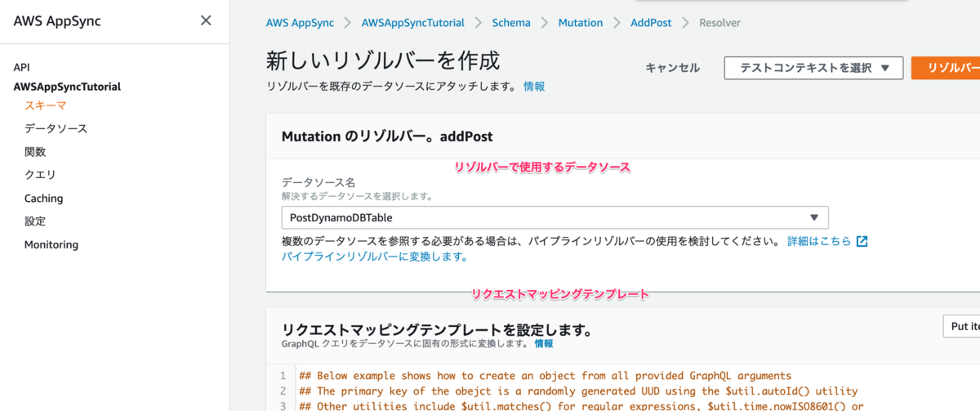Open the PostDynamoDBTable data source dropdown

pyautogui.click(x=555, y=217)
